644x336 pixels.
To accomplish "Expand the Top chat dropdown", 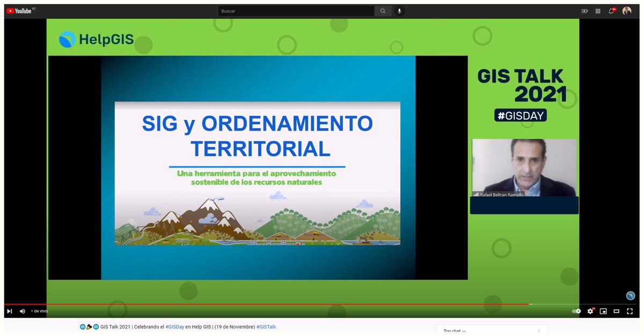I will [454, 331].
